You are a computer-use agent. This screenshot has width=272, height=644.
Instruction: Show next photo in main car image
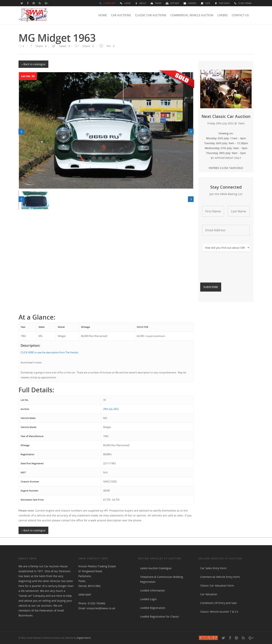191,132
